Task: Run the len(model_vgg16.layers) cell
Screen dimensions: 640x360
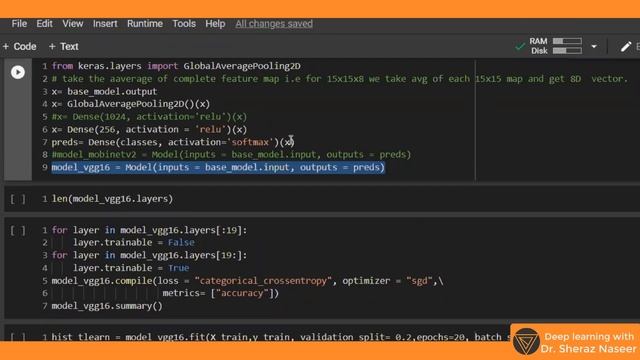Action: click(x=18, y=199)
